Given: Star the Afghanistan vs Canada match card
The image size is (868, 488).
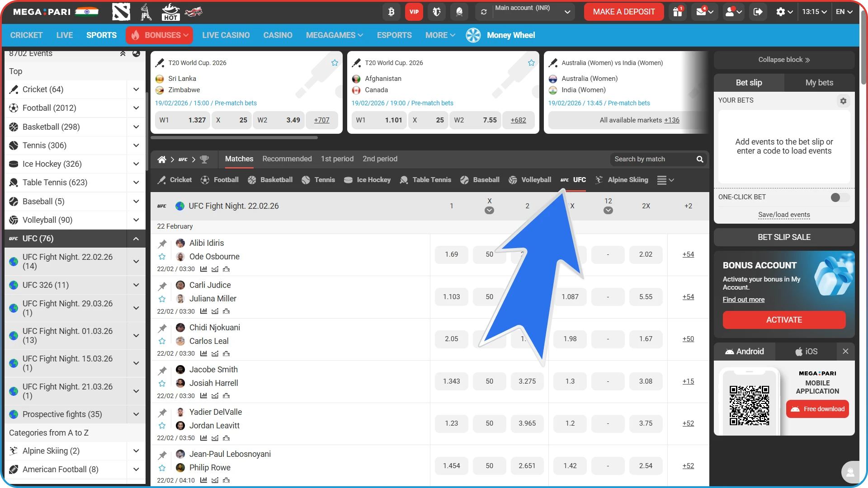Looking at the screenshot, I should (x=531, y=63).
